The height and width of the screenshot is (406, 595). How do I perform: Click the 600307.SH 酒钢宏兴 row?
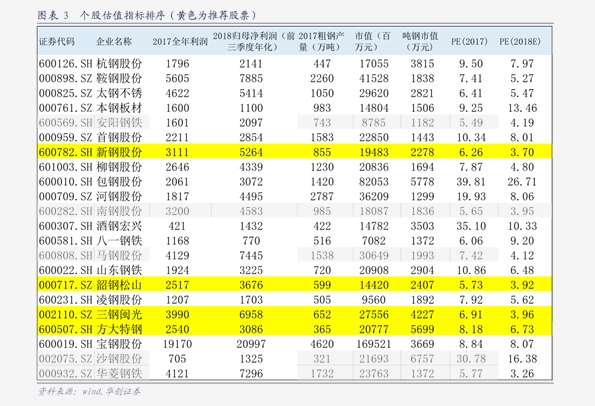coord(294,226)
